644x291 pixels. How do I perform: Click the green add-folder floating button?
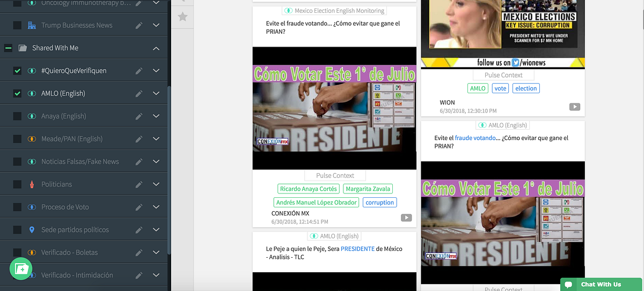tap(21, 268)
